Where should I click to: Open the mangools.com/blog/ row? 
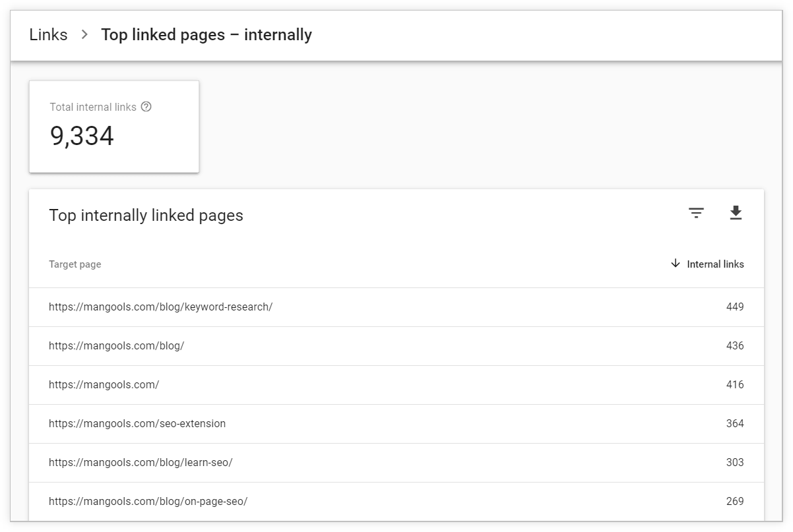coord(396,346)
